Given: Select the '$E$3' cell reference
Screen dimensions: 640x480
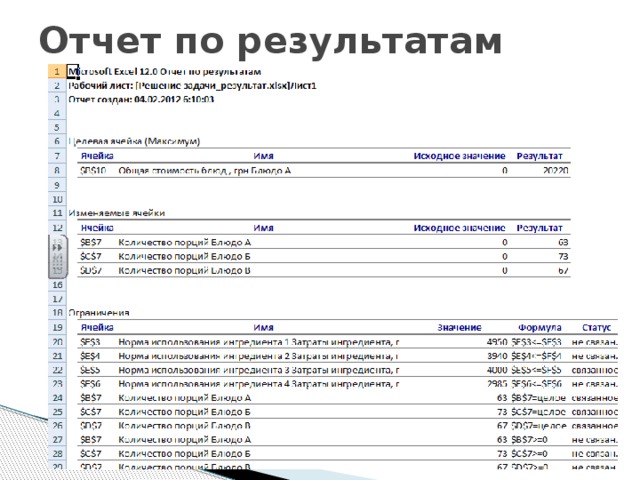Looking at the screenshot, I should click(x=90, y=342).
